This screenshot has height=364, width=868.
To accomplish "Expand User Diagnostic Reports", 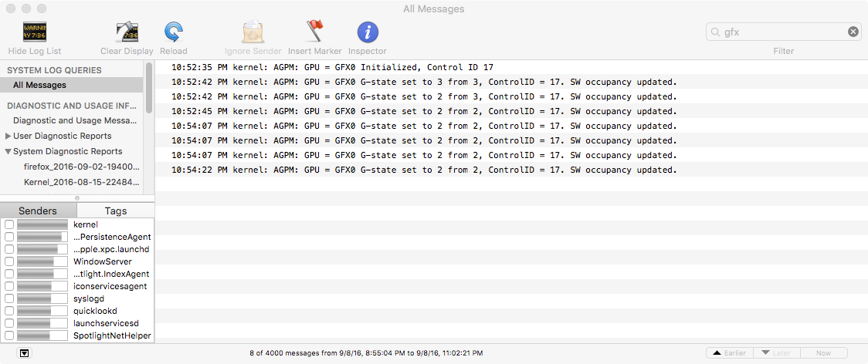I will click(x=8, y=136).
